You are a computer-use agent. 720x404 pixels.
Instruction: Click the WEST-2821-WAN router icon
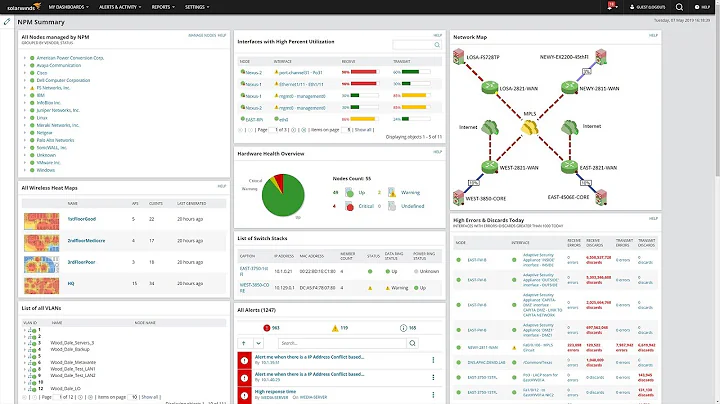click(x=489, y=167)
